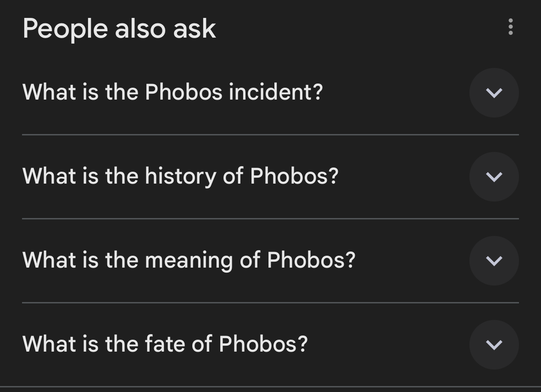Viewport: 541px width, 392px height.
Task: Click "What is the history of Phobos?" text
Action: (x=180, y=176)
